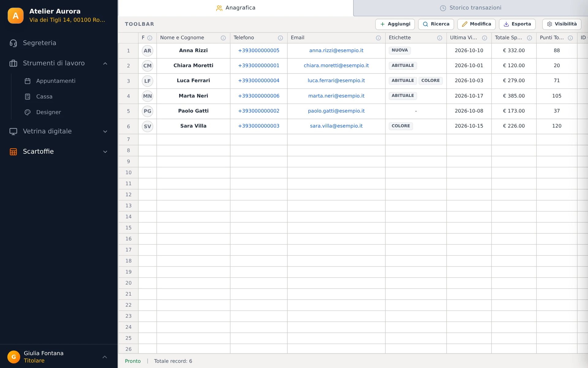The image size is (588, 368).
Task: Click the Designer palette icon
Action: [x=28, y=112]
